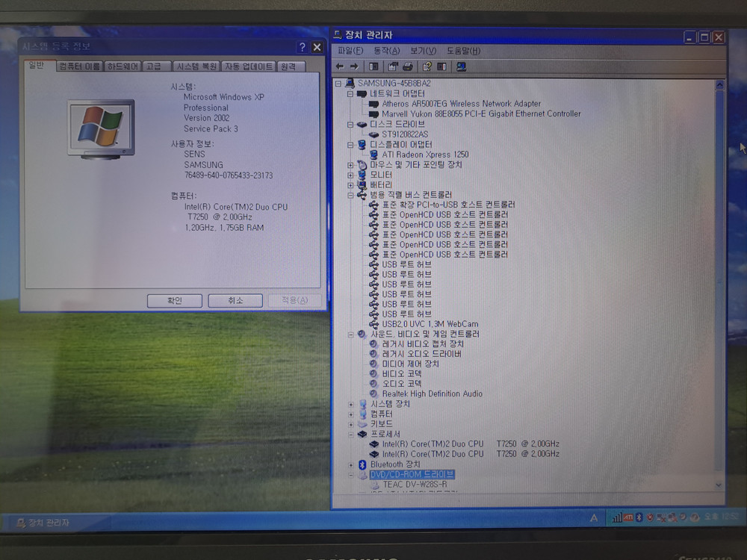Click the 미디어 제어 장치 device icon
Image resolution: width=747 pixels, height=560 pixels.
(374, 364)
